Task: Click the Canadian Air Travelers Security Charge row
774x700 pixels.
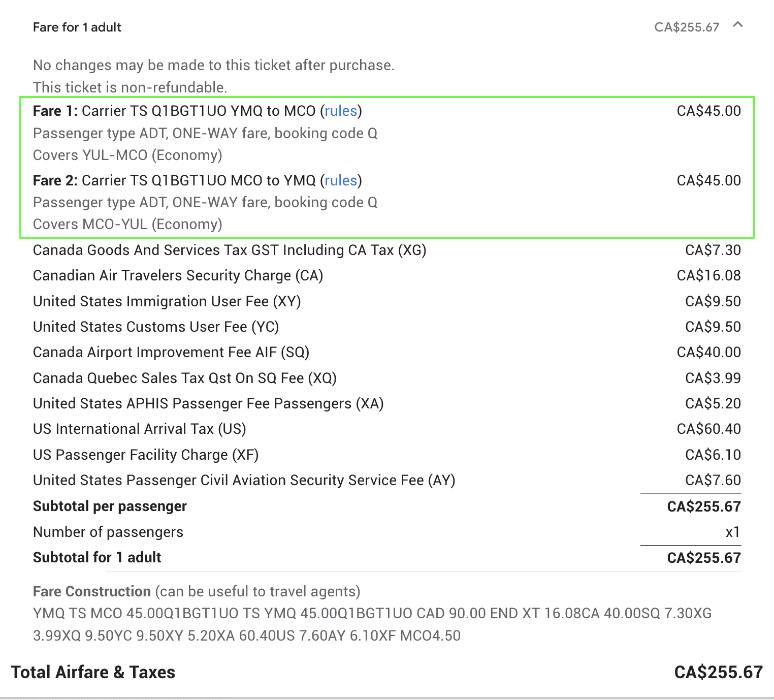Action: (x=178, y=275)
